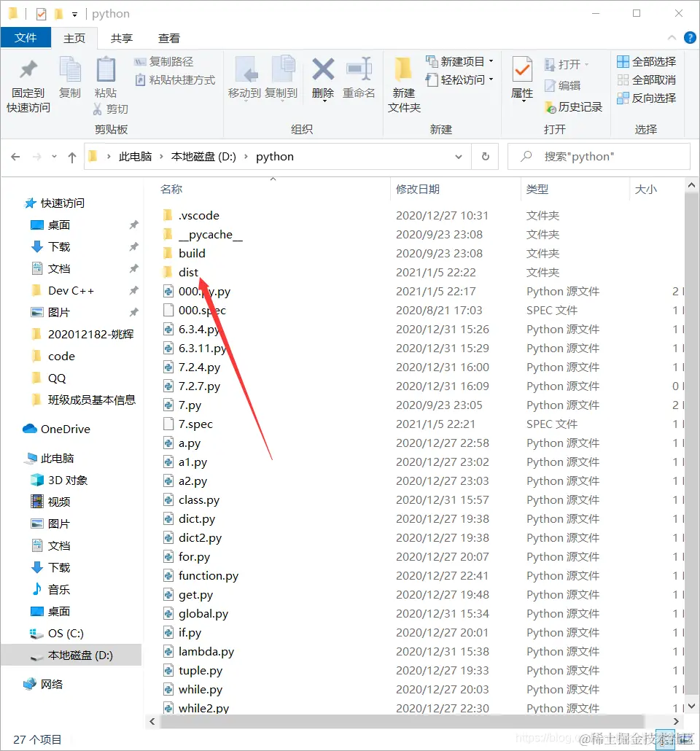Select OneDrive in the sidebar
The height and width of the screenshot is (751, 700).
[65, 429]
